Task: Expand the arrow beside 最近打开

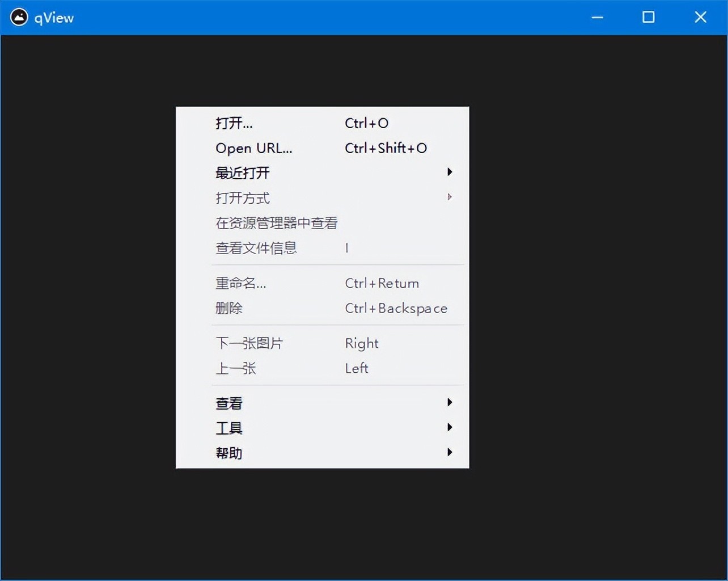Action: click(450, 172)
